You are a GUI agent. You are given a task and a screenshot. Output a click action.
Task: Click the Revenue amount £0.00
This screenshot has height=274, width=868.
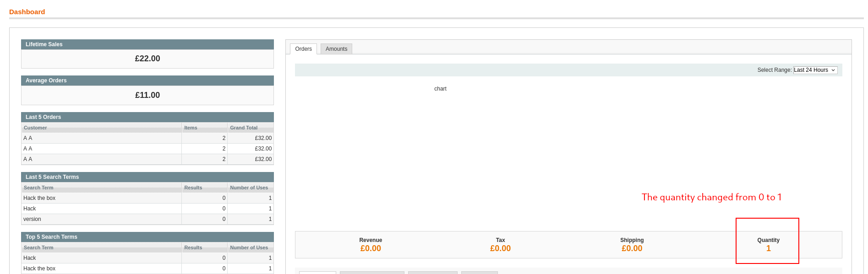pos(370,248)
